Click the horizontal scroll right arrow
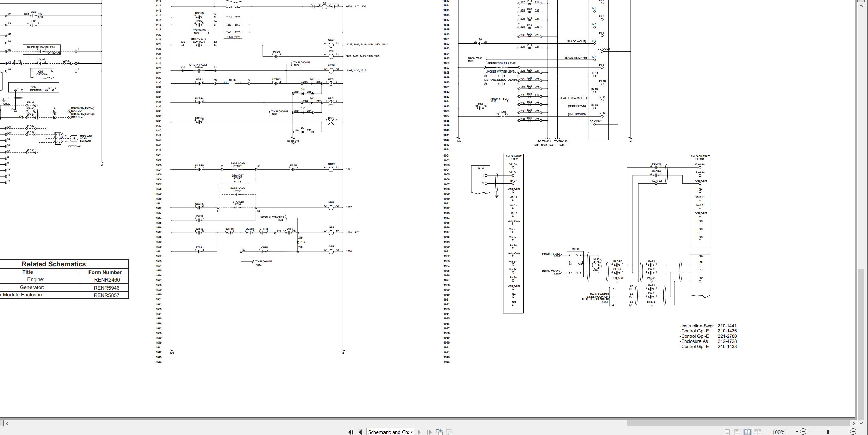Image resolution: width=868 pixels, height=435 pixels. tap(854, 423)
